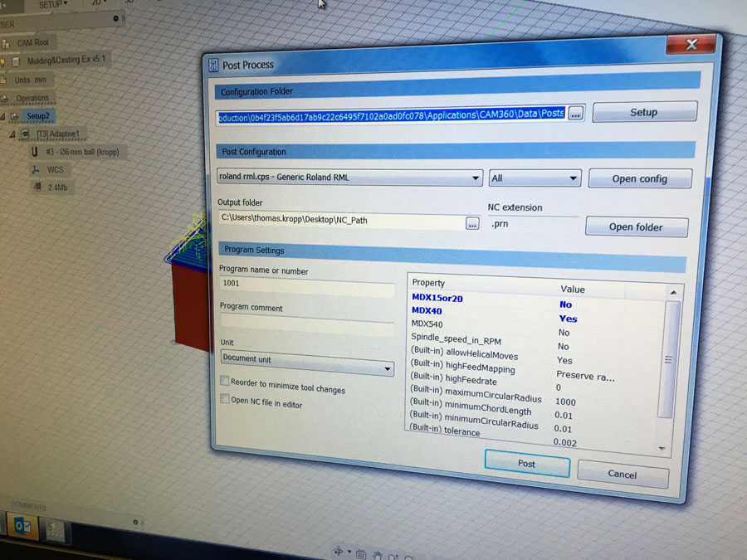Click the Yes value for MDX40

568,319
